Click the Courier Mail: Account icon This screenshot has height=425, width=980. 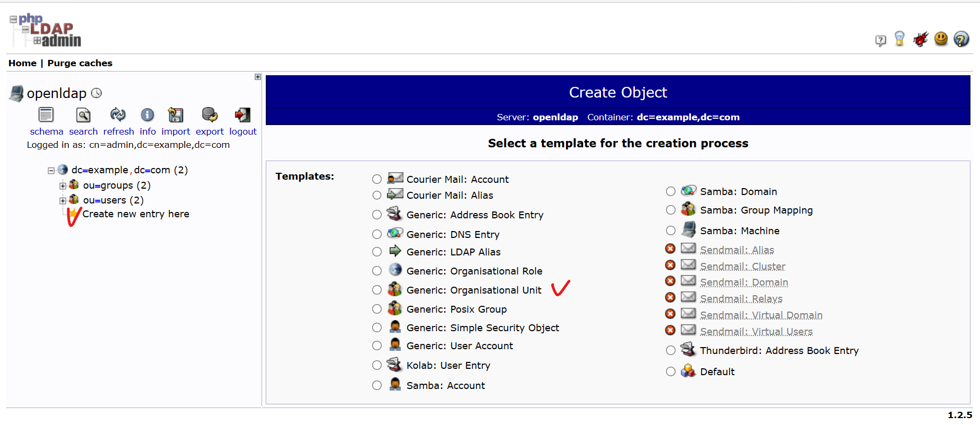[x=395, y=178]
